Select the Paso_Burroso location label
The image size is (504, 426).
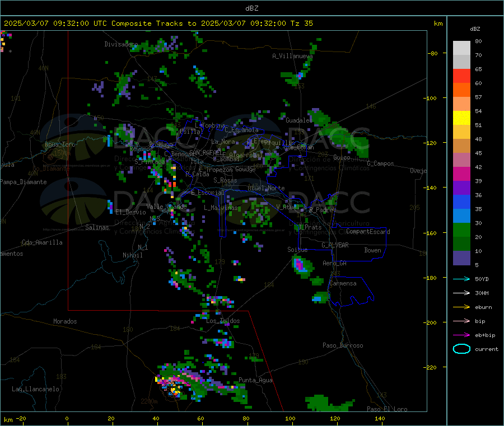click(x=343, y=345)
